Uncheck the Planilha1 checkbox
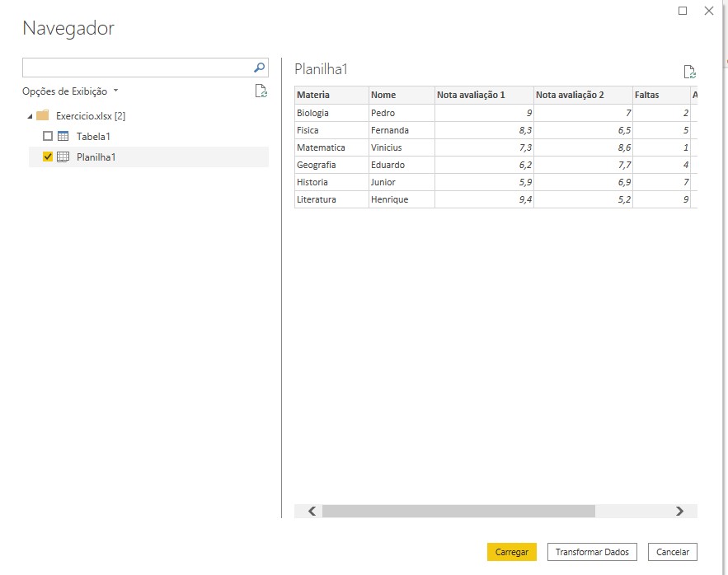 tap(48, 157)
